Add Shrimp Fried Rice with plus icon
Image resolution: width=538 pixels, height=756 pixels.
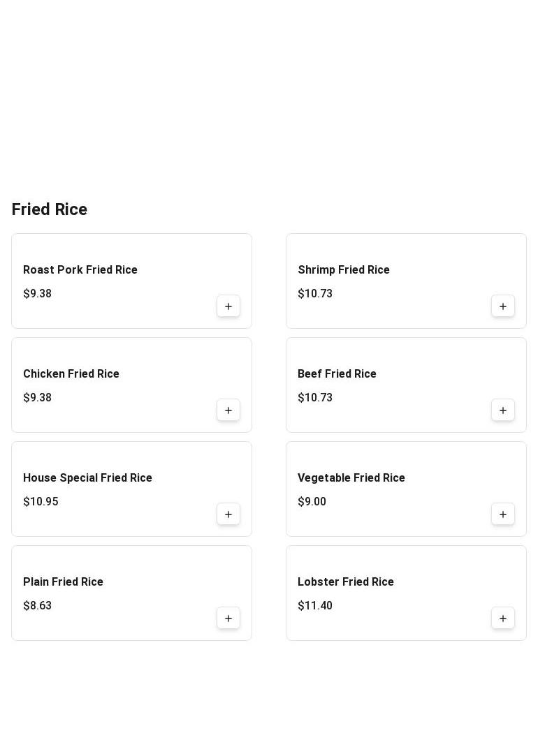pyautogui.click(x=503, y=306)
